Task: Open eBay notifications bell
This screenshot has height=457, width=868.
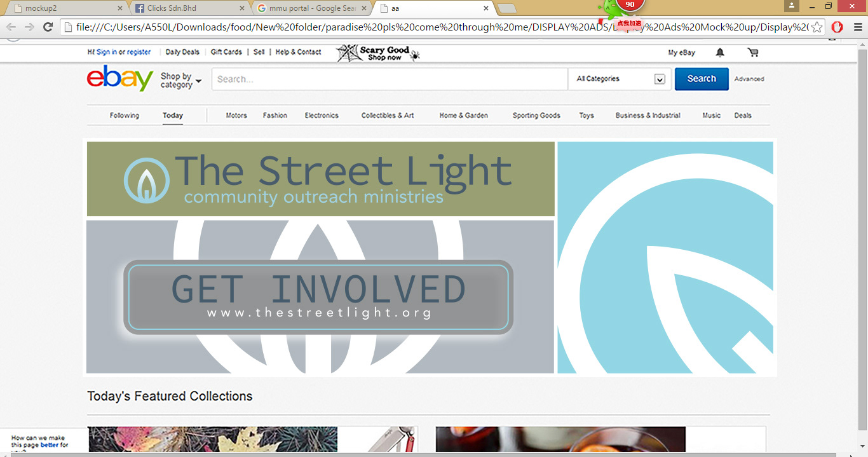Action: pyautogui.click(x=720, y=53)
